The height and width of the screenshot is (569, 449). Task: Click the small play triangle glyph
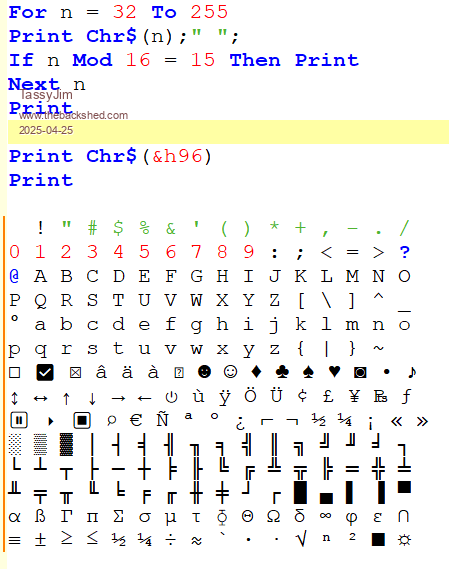click(51, 421)
